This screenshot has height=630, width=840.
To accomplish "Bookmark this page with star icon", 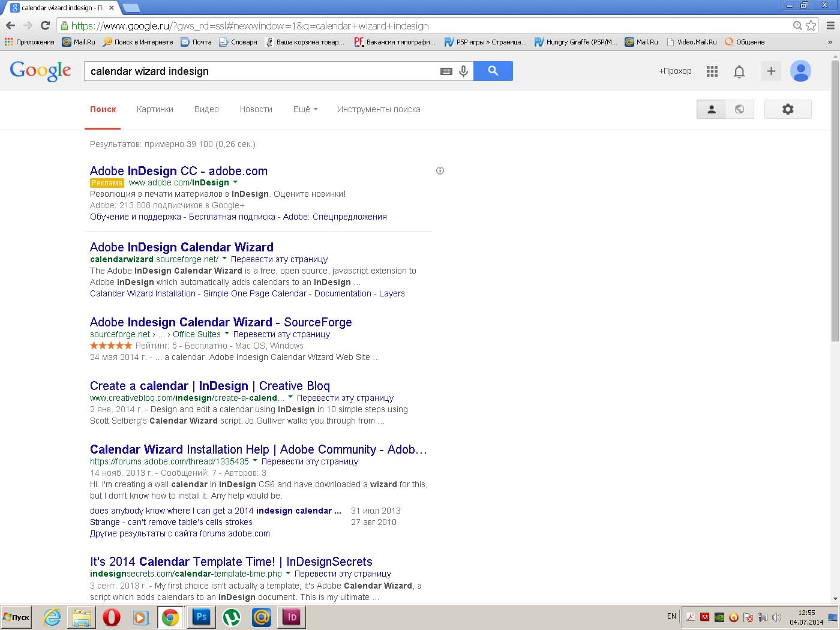I will (811, 25).
